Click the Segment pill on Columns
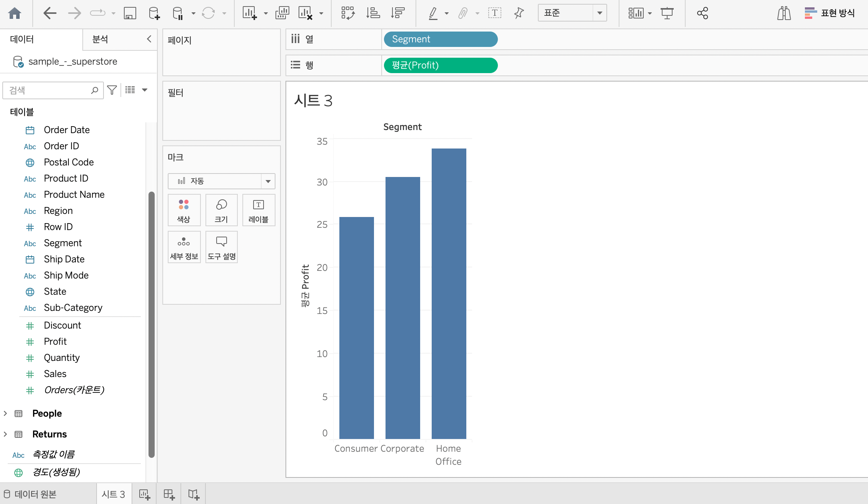 [x=441, y=39]
